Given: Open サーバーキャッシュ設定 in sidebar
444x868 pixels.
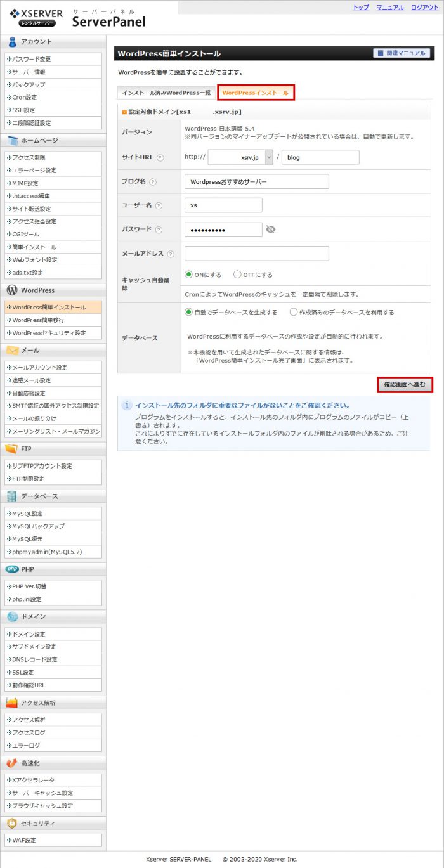Looking at the screenshot, I should [53, 793].
